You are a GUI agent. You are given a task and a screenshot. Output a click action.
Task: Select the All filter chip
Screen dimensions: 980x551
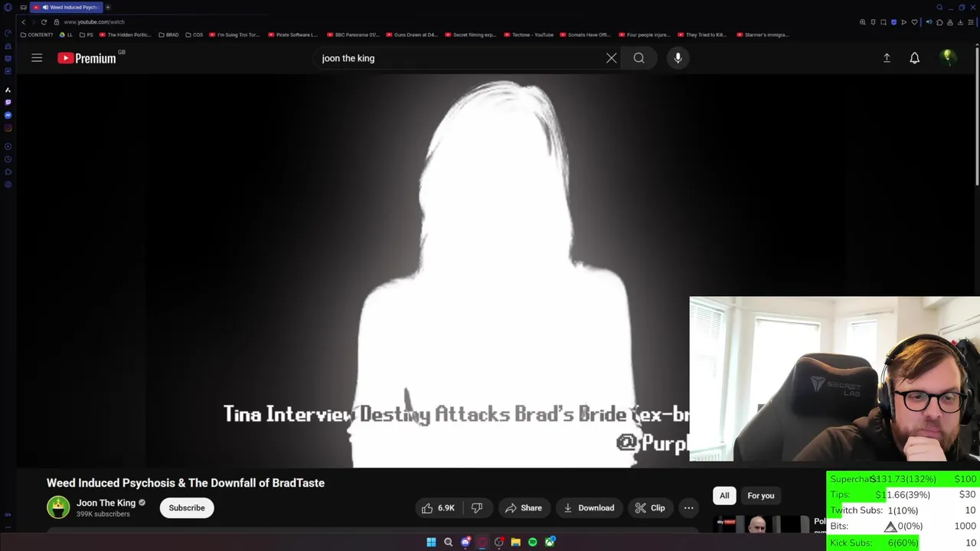tap(724, 495)
